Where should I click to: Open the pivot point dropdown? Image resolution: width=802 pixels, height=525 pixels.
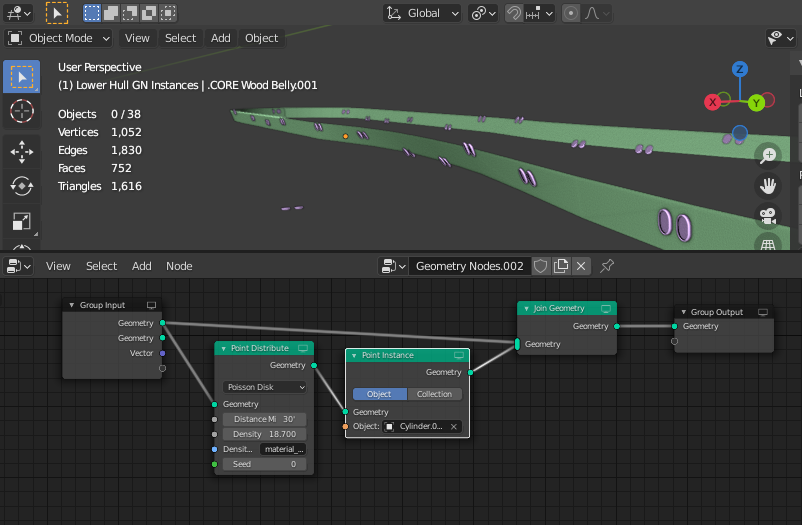click(x=483, y=13)
